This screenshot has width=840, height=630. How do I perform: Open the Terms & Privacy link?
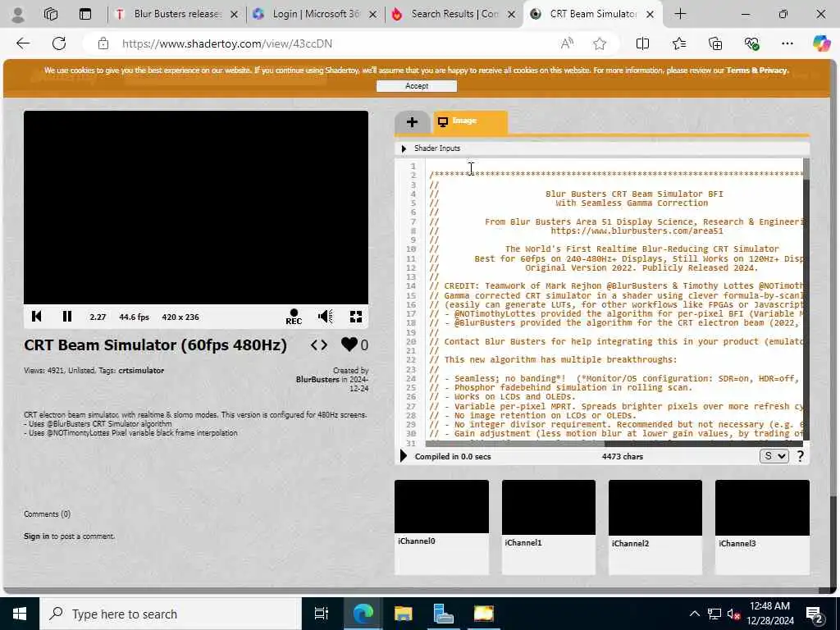(757, 71)
